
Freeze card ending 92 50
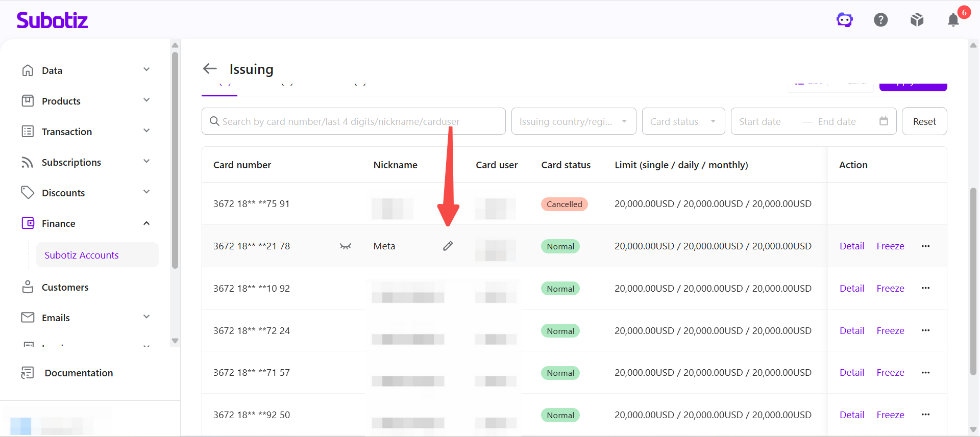click(890, 415)
